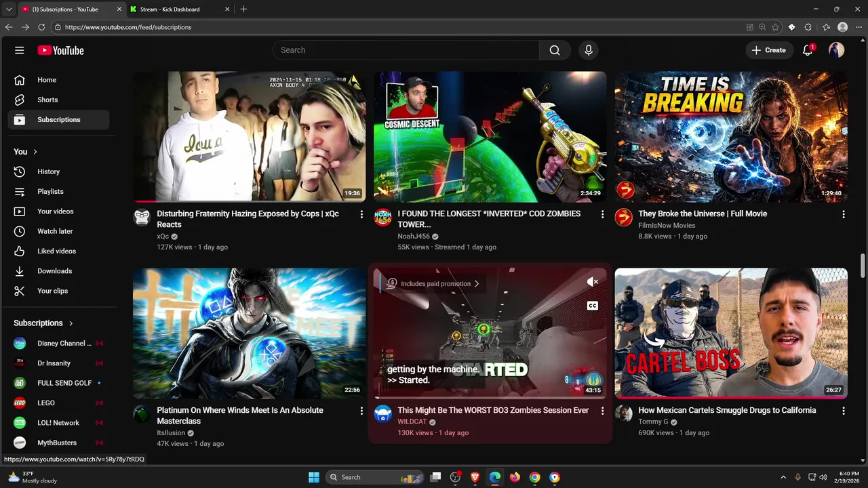The width and height of the screenshot is (868, 488).
Task: Expand the Subscriptions section chevron
Action: point(71,323)
